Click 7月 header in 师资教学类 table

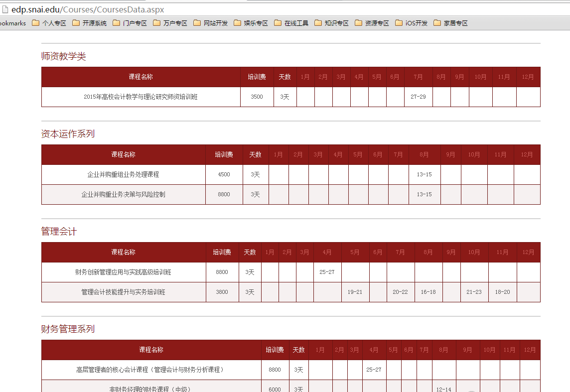(x=418, y=77)
